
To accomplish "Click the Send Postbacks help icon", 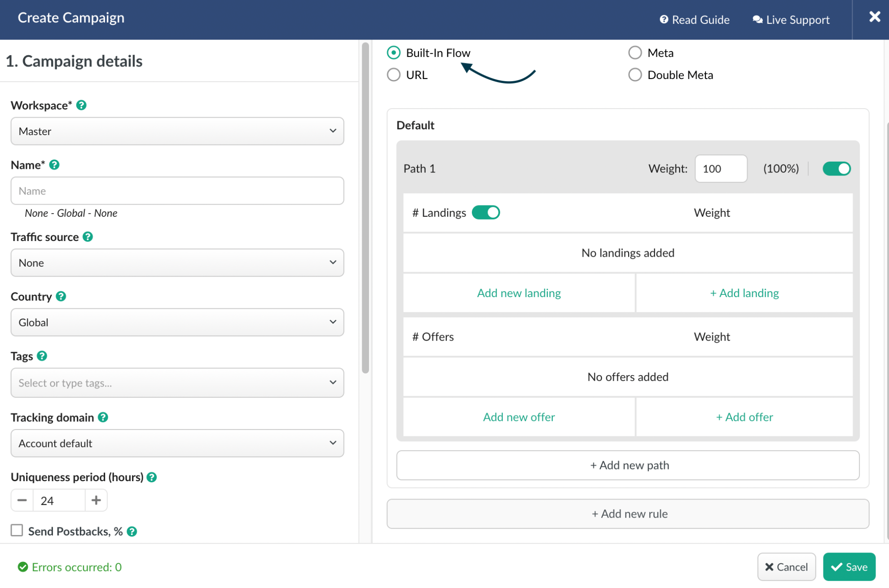I will (132, 531).
